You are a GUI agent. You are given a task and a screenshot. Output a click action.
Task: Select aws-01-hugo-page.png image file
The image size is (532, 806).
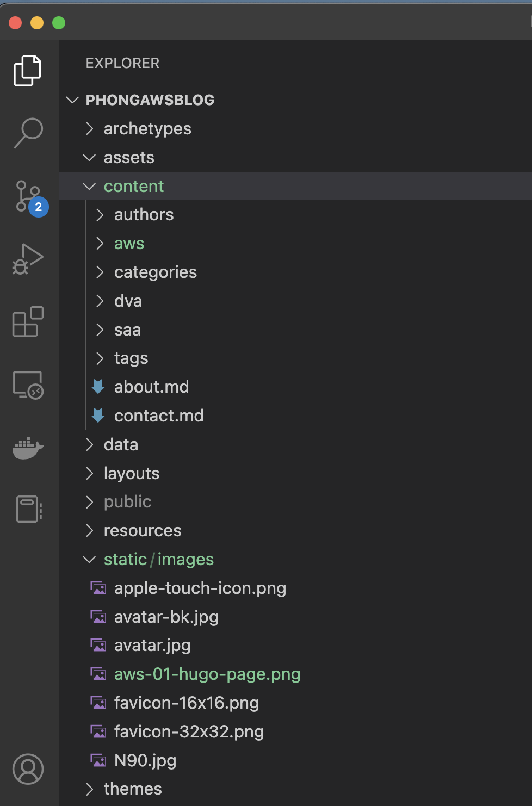click(207, 674)
